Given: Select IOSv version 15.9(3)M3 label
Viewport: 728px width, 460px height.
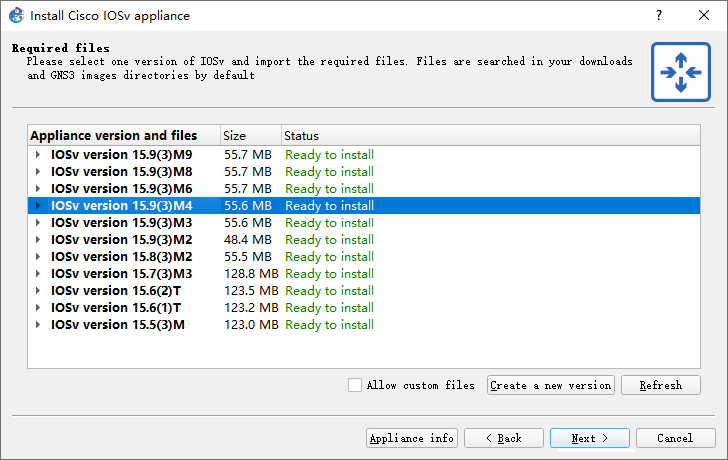Looking at the screenshot, I should [122, 223].
